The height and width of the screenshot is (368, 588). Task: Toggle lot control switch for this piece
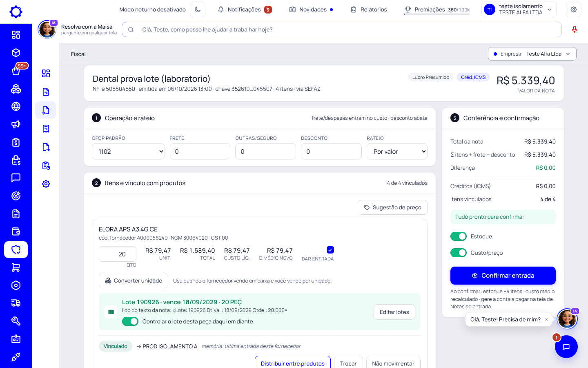130,321
